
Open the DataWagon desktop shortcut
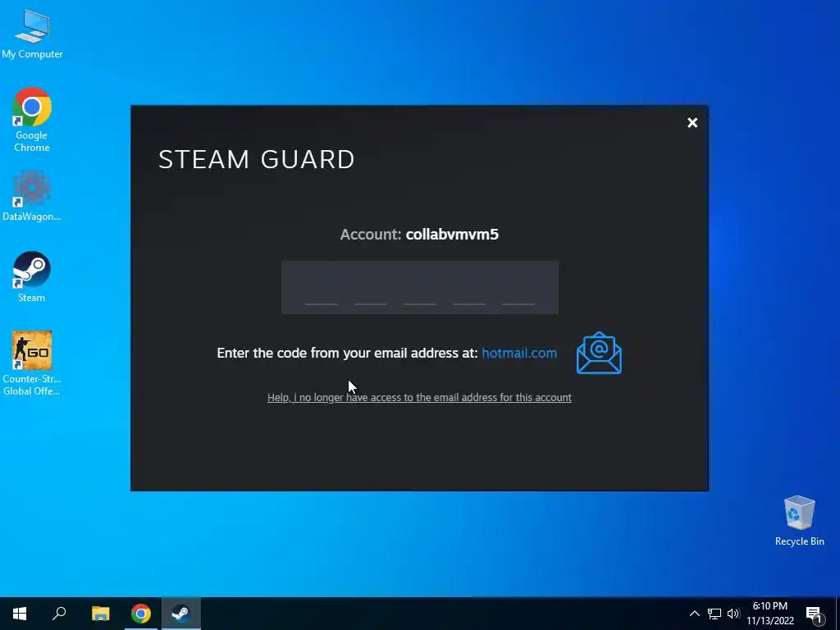tap(32, 195)
